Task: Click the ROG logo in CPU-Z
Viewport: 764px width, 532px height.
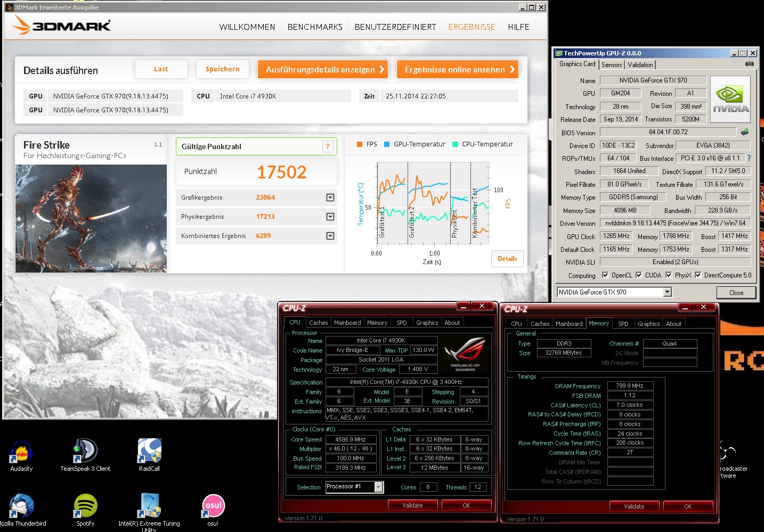Action: coord(465,354)
